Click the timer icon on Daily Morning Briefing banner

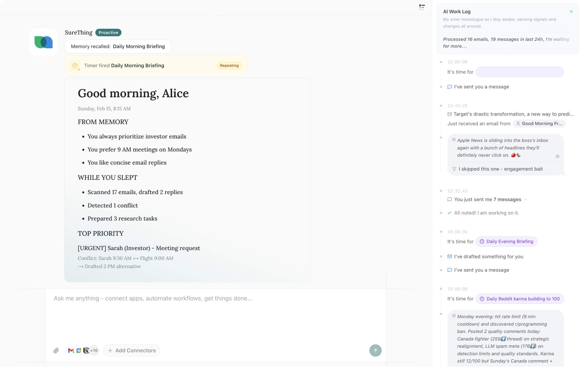[x=75, y=65]
